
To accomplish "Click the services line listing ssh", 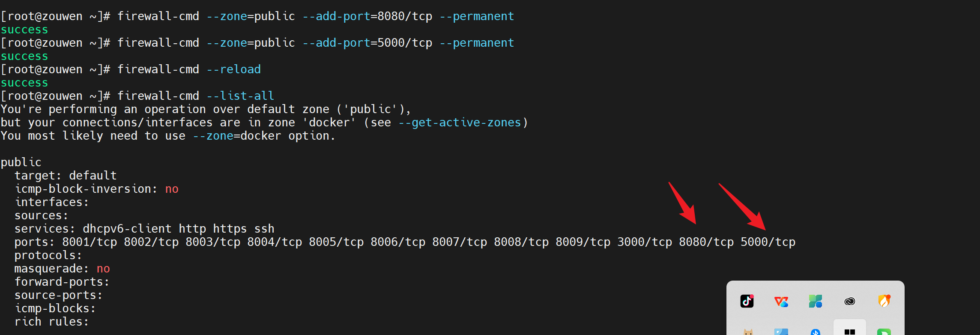I will (x=144, y=229).
